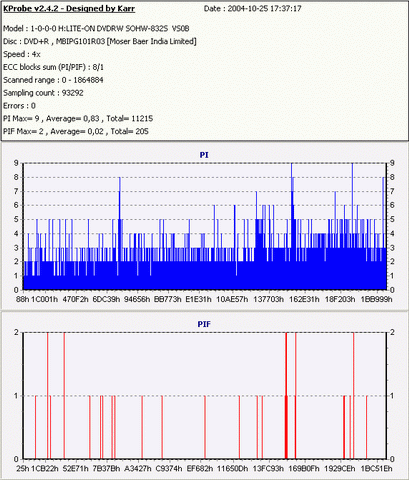
Task: Select the Date 2004-10-25 timestamp text
Action: (252, 9)
